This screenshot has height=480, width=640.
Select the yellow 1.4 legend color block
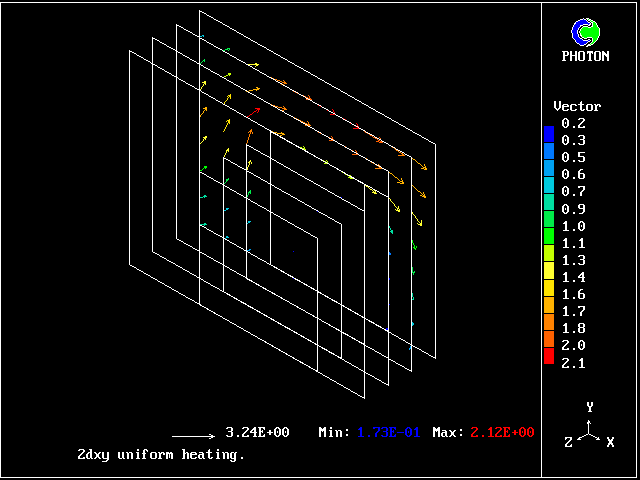[x=548, y=277]
